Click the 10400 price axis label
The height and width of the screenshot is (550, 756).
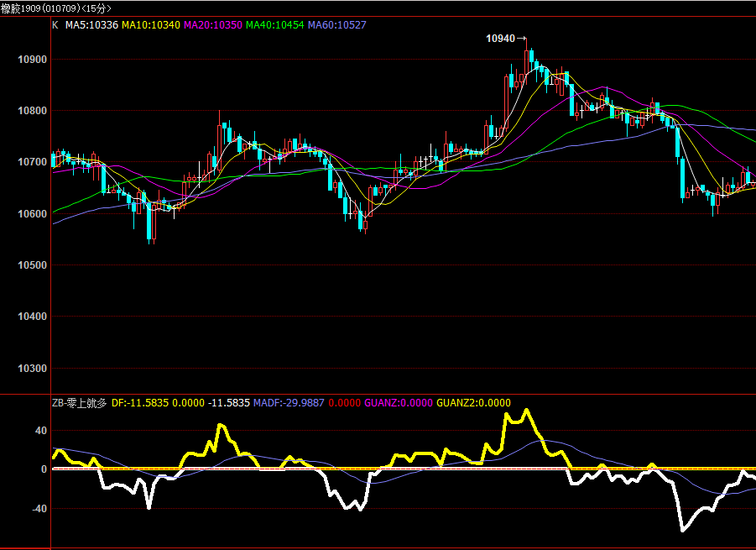pos(32,317)
